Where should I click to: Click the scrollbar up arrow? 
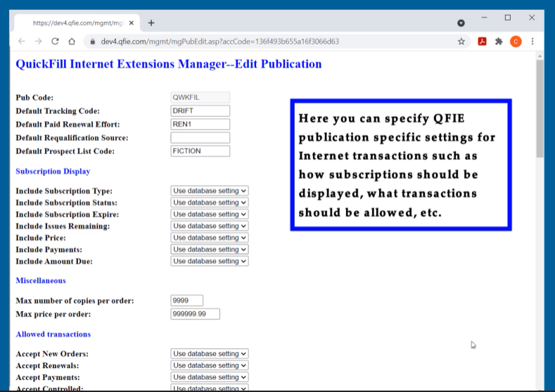[540, 56]
